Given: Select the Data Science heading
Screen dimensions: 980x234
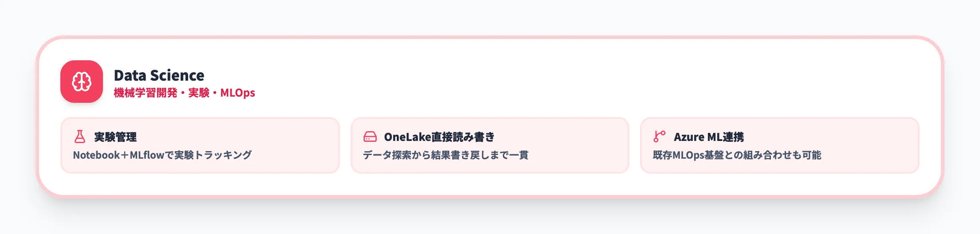Looking at the screenshot, I should 159,75.
